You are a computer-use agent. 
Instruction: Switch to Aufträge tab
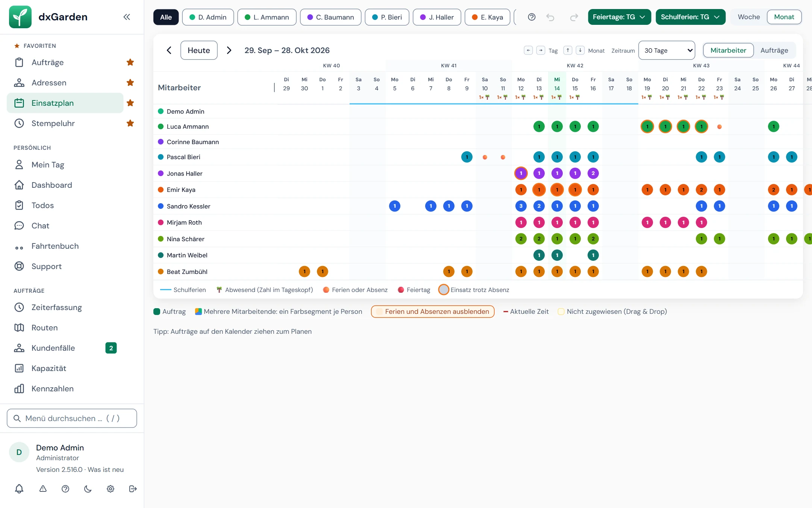tap(774, 50)
